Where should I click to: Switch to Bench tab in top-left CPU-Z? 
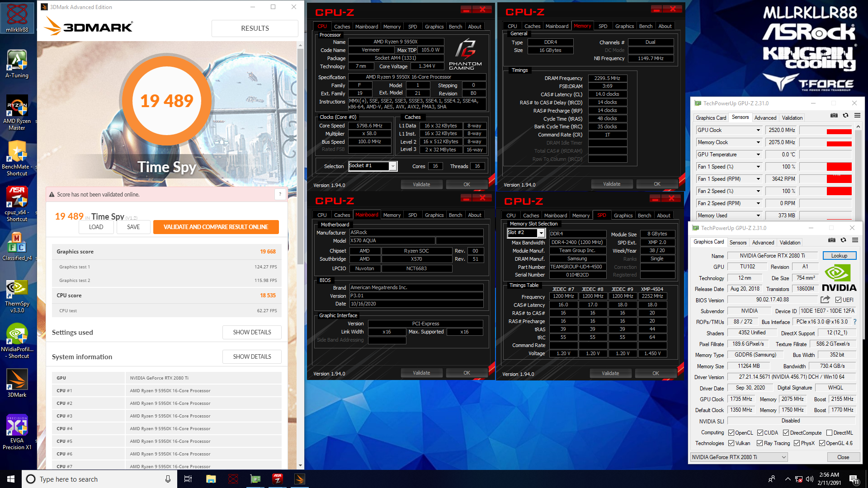455,27
